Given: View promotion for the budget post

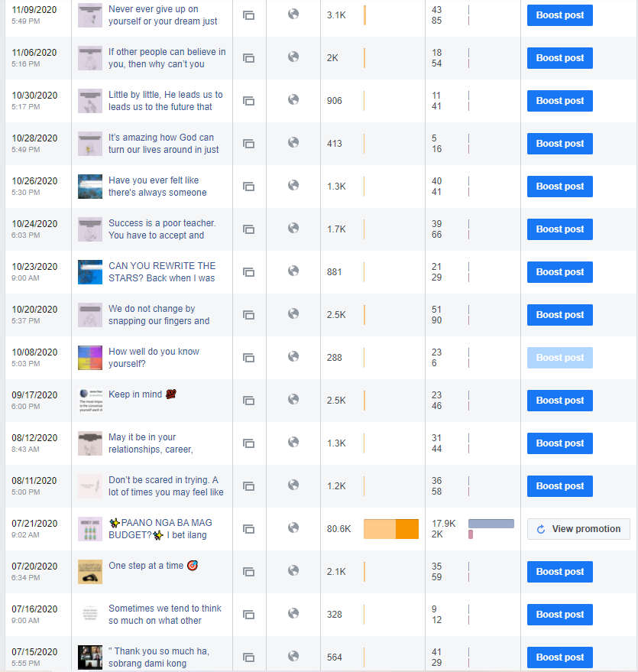Looking at the screenshot, I should tap(578, 529).
